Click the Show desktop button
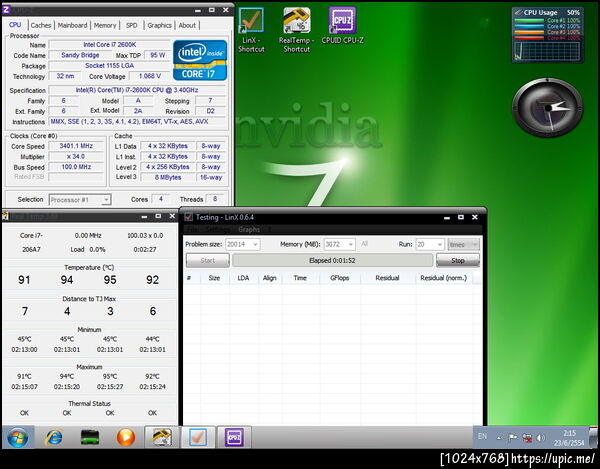The image size is (600, 469). (593, 437)
